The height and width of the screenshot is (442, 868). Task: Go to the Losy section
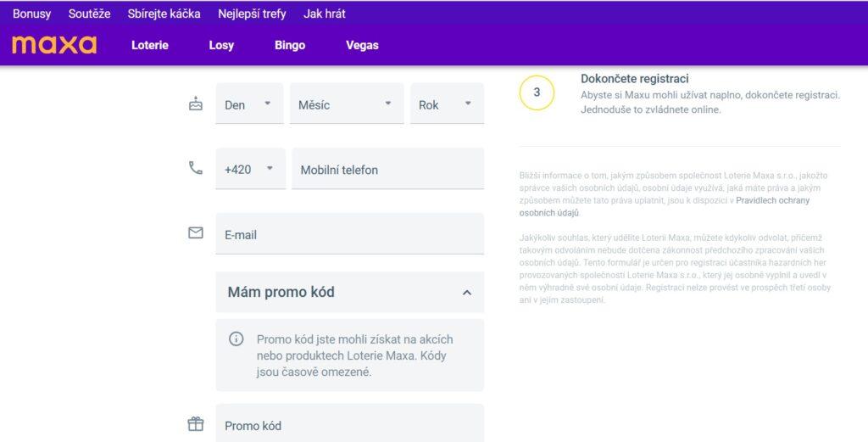tap(221, 46)
